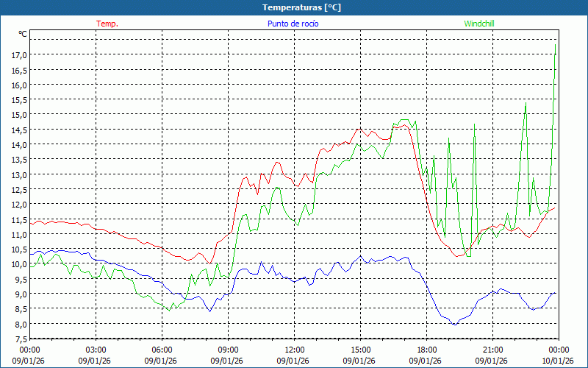
Task: Click the 12,0 y-axis value label
Action: tap(18, 205)
